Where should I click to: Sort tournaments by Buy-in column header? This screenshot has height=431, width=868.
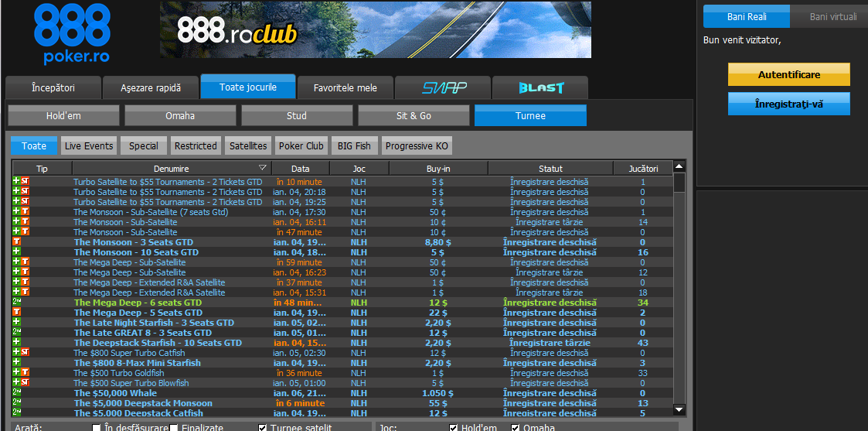click(438, 169)
